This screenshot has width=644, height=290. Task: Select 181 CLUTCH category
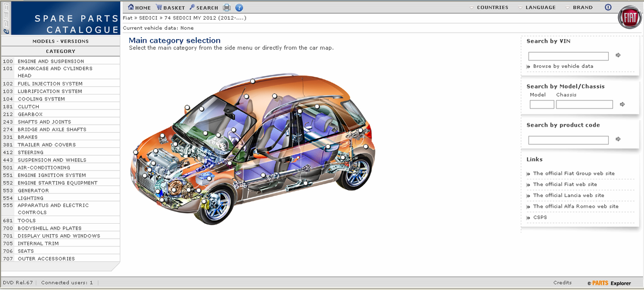point(60,107)
